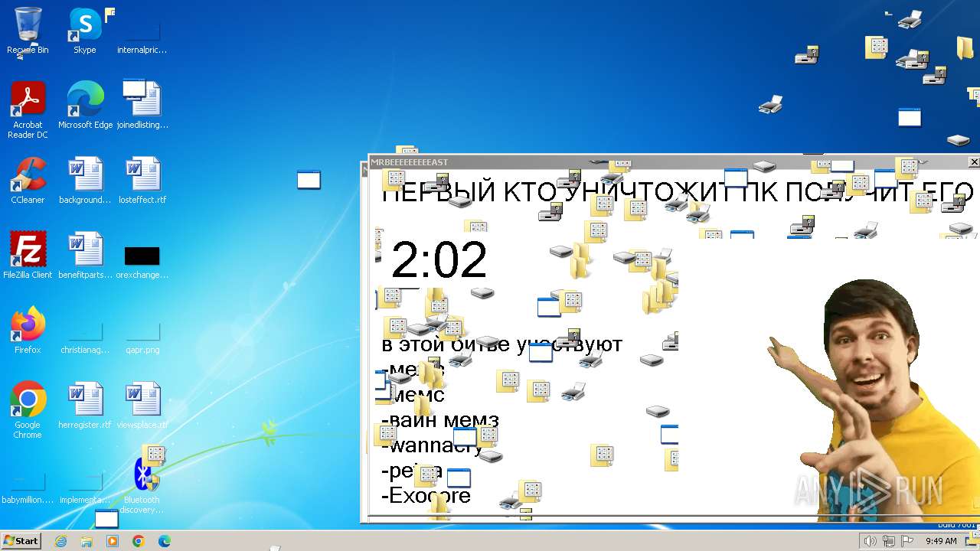Launch Skype from the desktop

tap(85, 31)
